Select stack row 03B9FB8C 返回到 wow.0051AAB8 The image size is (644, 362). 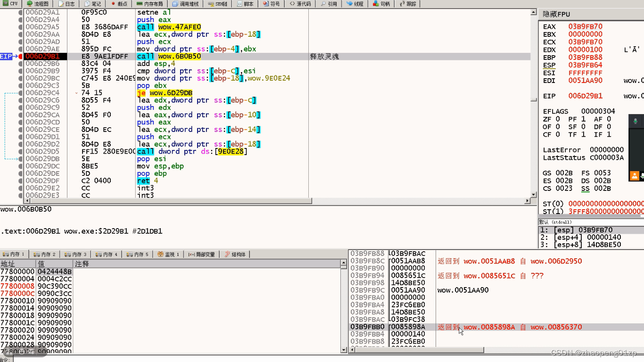(496, 261)
